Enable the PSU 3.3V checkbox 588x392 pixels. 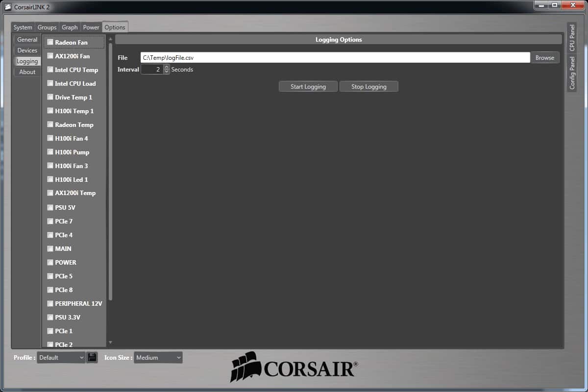(x=50, y=318)
